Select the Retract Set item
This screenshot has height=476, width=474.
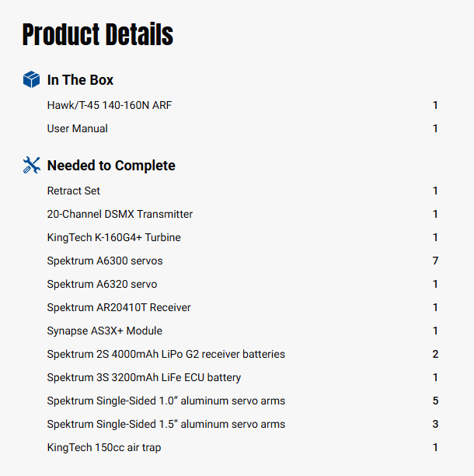tap(74, 191)
